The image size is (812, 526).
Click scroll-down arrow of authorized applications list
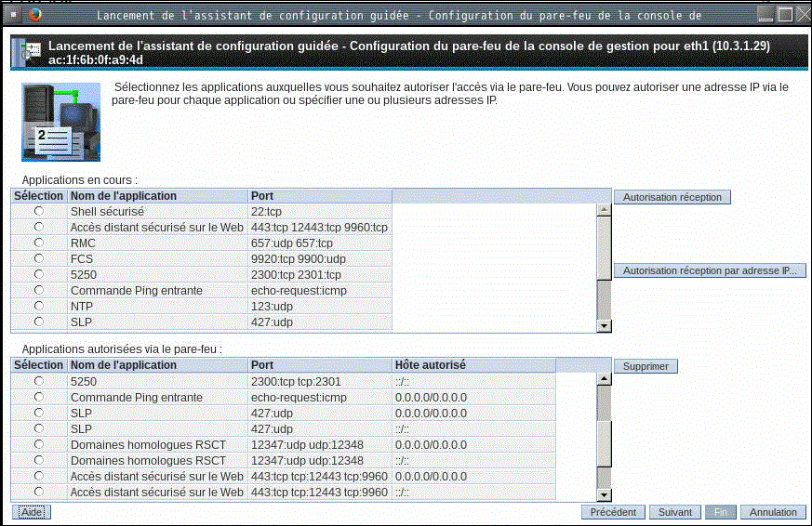coord(604,495)
